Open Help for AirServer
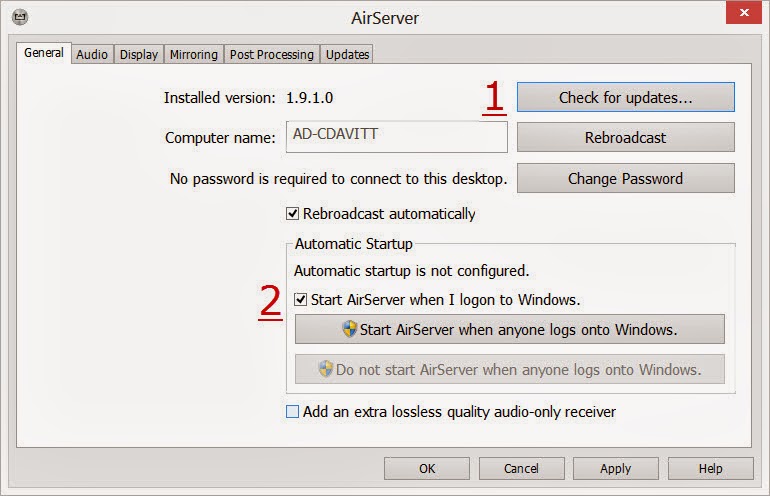Screen dimensions: 770x496 [x=710, y=468]
